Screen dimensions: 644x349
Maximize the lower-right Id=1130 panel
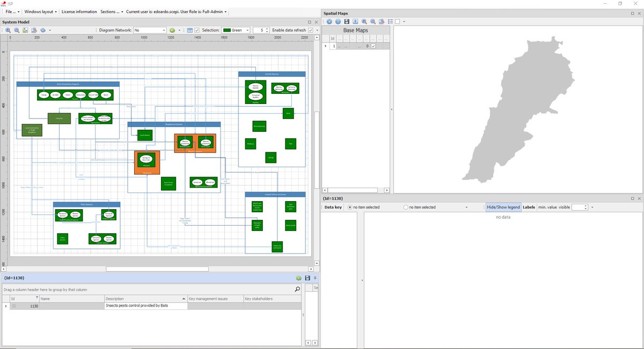(x=632, y=198)
